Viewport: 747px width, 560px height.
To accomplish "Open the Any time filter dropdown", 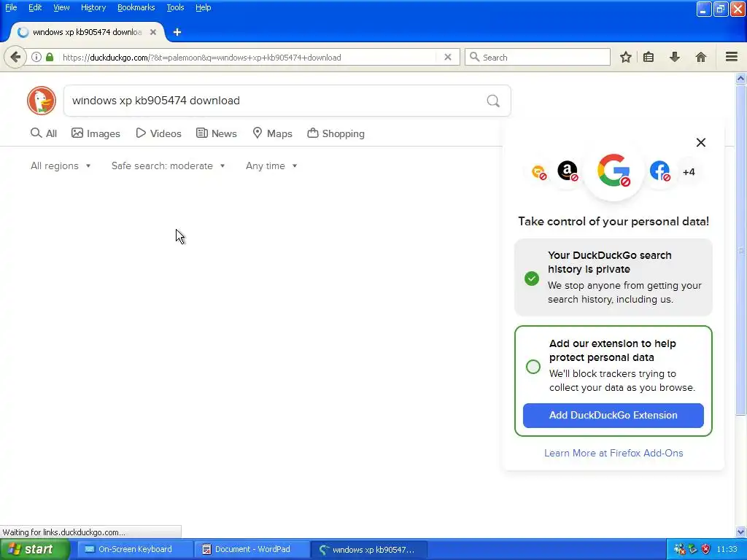I will pos(271,166).
